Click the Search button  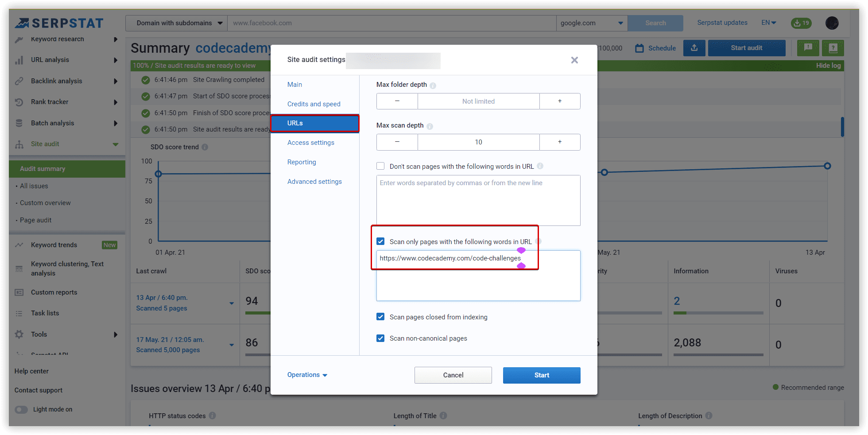[x=655, y=23]
